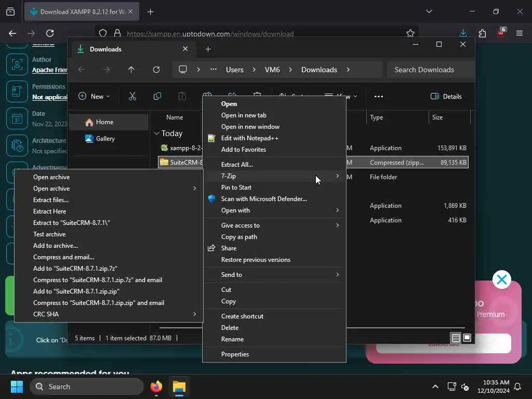The width and height of the screenshot is (532, 399).
Task: Click the Cut scissors icon in Explorer toolbar
Action: (x=132, y=96)
